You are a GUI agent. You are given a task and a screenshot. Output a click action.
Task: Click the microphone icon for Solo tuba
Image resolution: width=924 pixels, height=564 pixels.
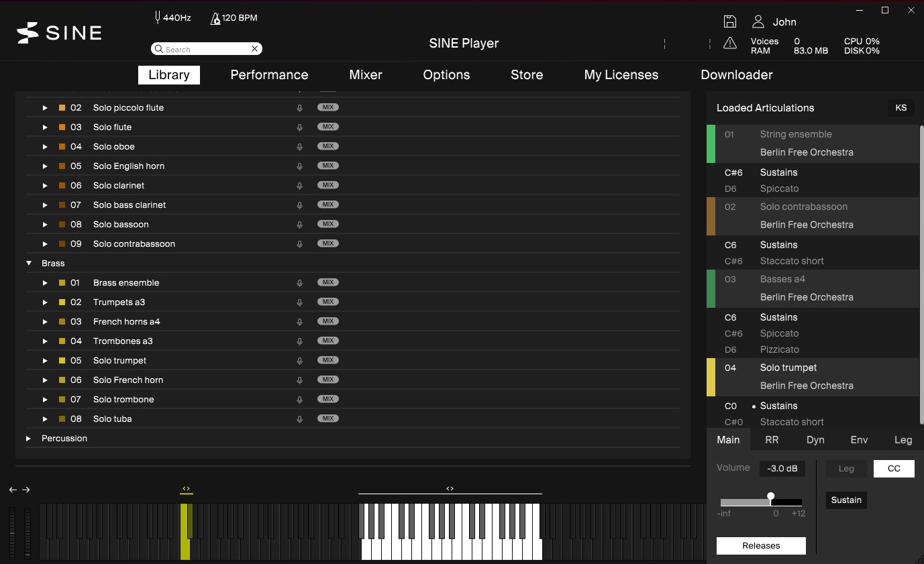300,419
